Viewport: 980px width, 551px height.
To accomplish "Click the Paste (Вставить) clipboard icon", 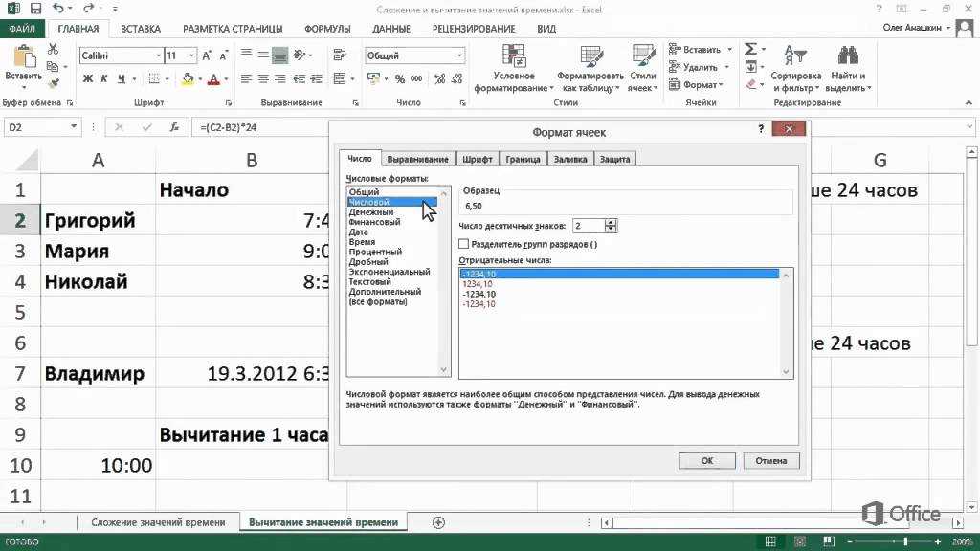I will point(24,56).
